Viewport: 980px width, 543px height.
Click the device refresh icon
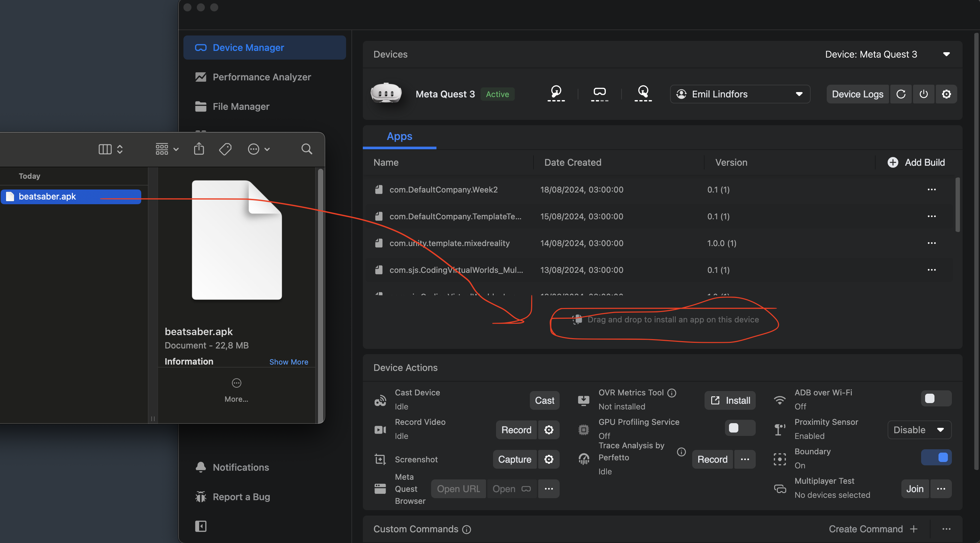tap(900, 94)
